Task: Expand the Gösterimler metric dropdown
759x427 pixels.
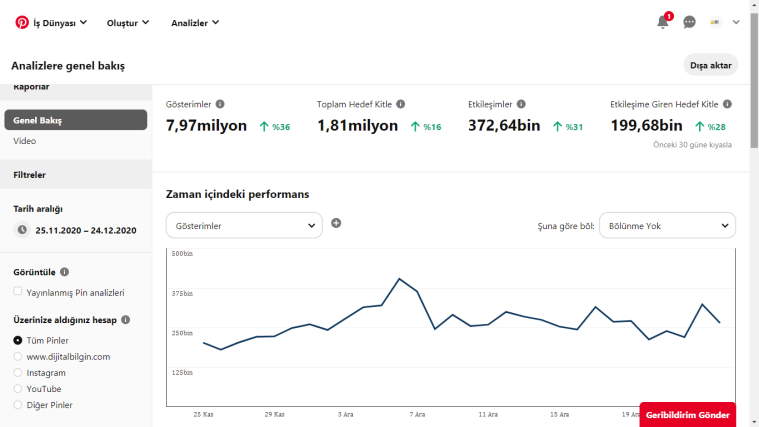Action: point(244,226)
